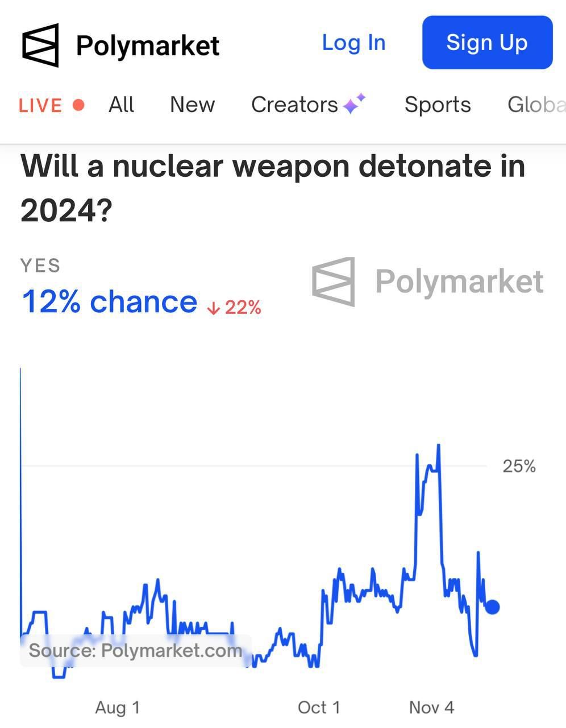The height and width of the screenshot is (728, 566).
Task: Click the nuclear weapon market title
Action: coord(273,188)
